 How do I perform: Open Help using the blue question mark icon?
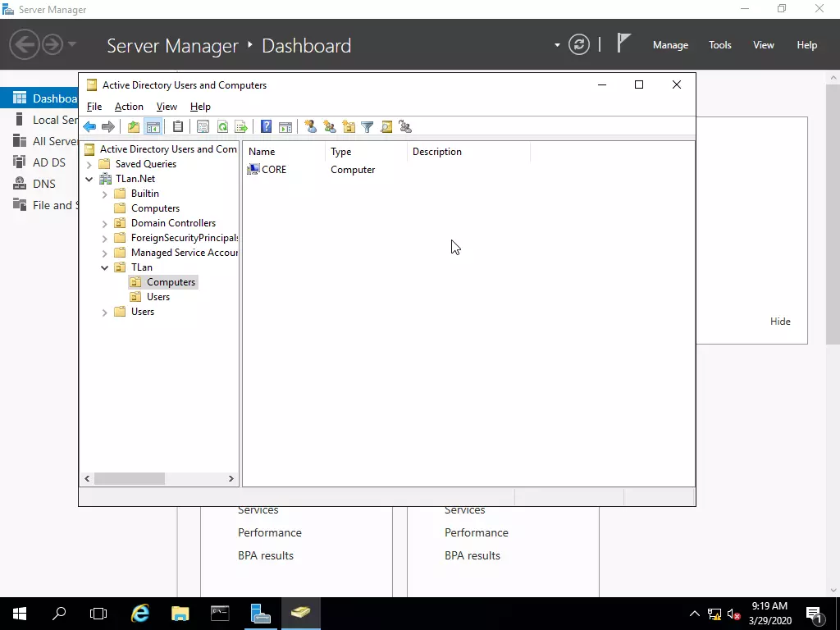[267, 127]
